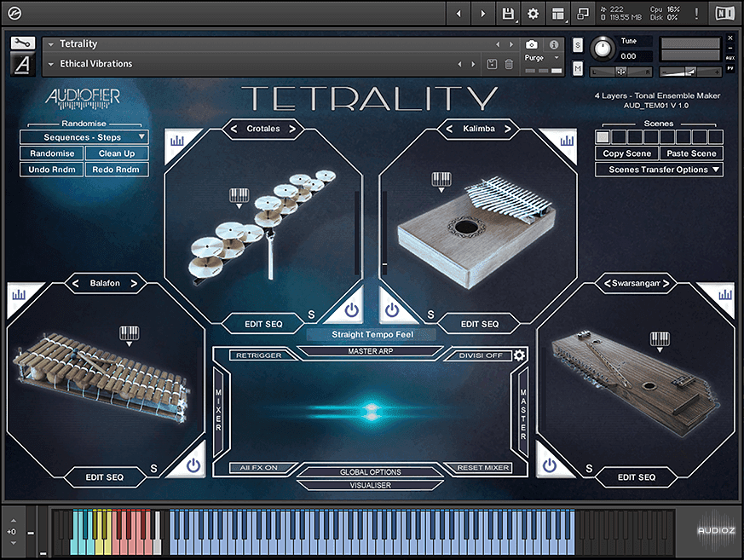Screen dimensions: 744x560
Task: Expand the Tetrality instrument name menu
Action: click(51, 44)
